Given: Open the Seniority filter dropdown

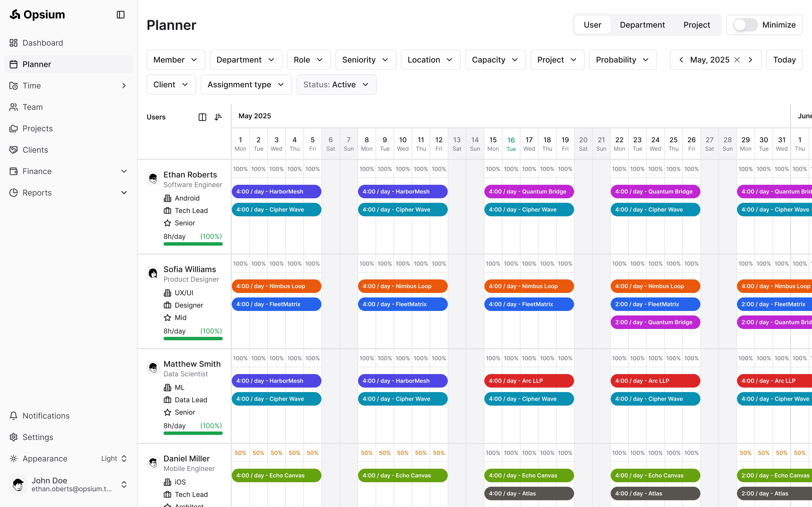Looking at the screenshot, I should (365, 60).
